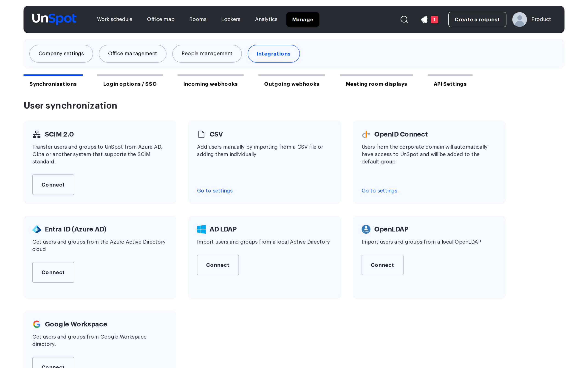
Task: Connect the AD LDAP integration
Action: [x=218, y=265]
